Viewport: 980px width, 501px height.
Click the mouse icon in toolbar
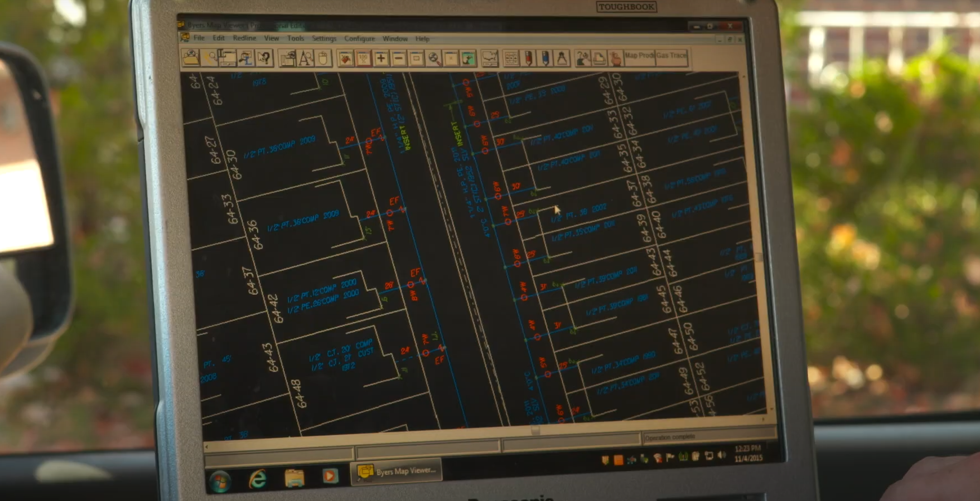[x=323, y=59]
